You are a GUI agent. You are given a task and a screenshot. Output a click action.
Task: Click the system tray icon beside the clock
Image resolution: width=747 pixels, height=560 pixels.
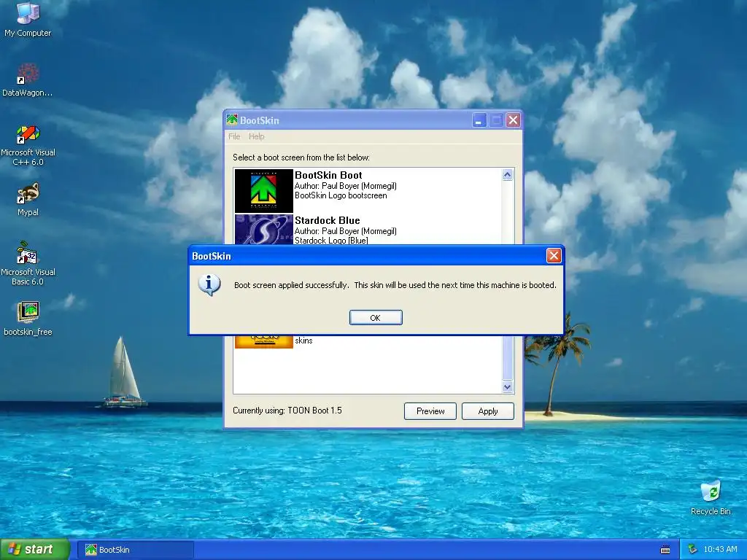(x=692, y=549)
